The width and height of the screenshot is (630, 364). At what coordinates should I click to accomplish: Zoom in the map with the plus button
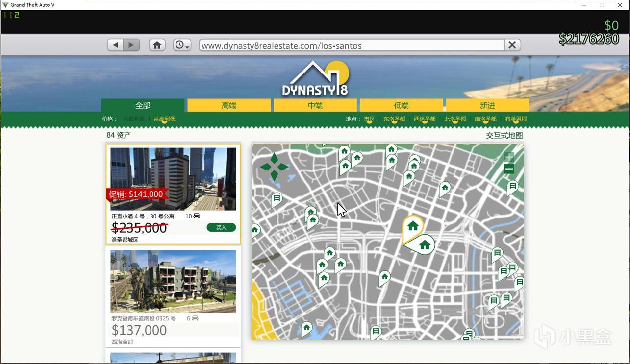coord(509,157)
